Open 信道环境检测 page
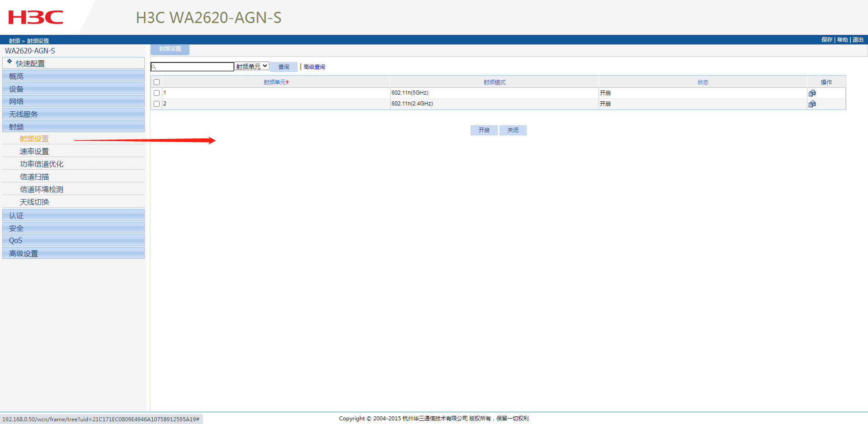Image resolution: width=868 pixels, height=424 pixels. tap(42, 190)
